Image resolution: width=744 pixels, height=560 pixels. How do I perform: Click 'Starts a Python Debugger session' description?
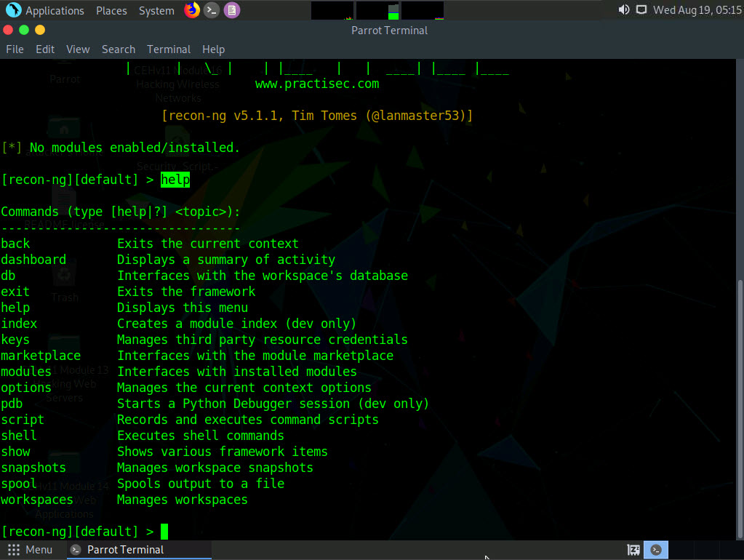tap(233, 404)
